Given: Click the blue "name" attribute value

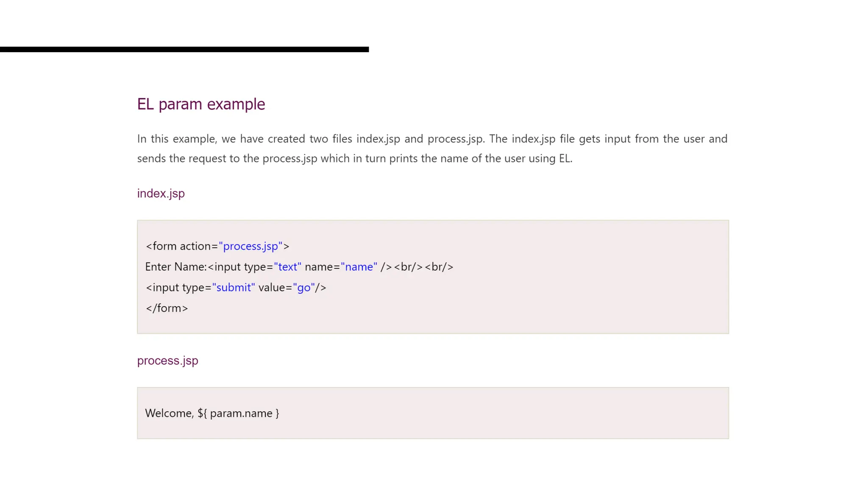Looking at the screenshot, I should 359,267.
